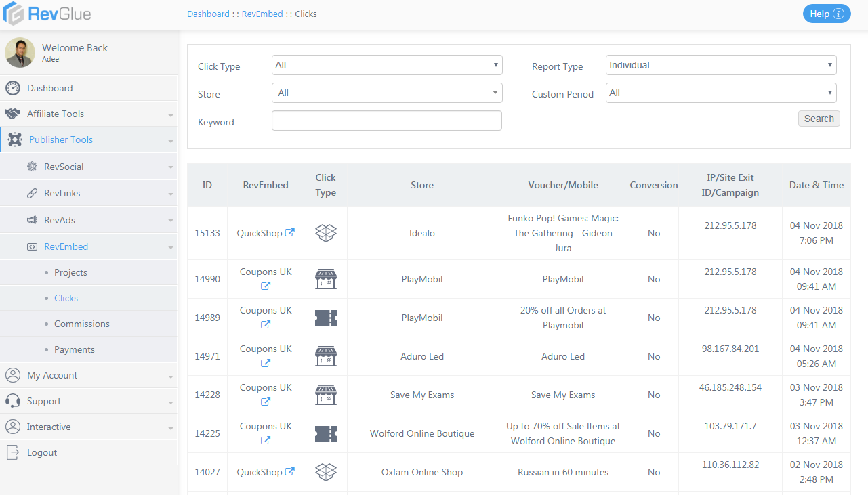868x495 pixels.
Task: Open external link icon for click 14989
Action: (x=266, y=325)
